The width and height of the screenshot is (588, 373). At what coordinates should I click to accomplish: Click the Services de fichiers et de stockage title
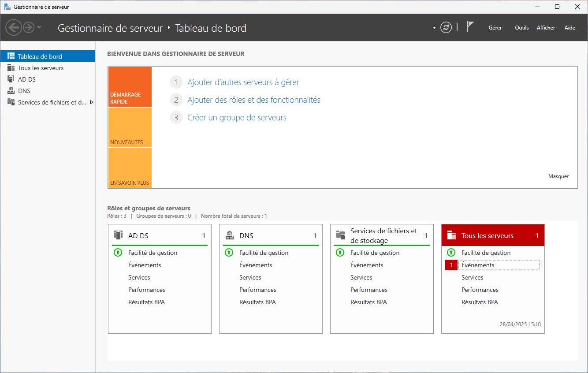coord(383,235)
